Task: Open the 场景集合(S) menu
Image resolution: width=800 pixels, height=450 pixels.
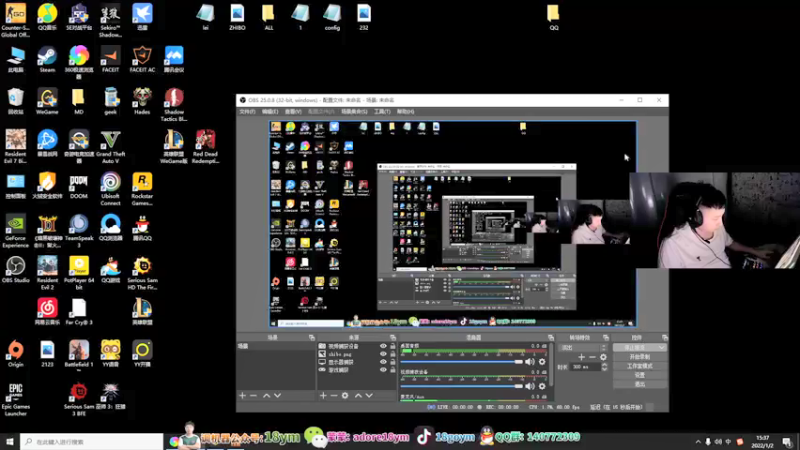Action: pyautogui.click(x=354, y=111)
